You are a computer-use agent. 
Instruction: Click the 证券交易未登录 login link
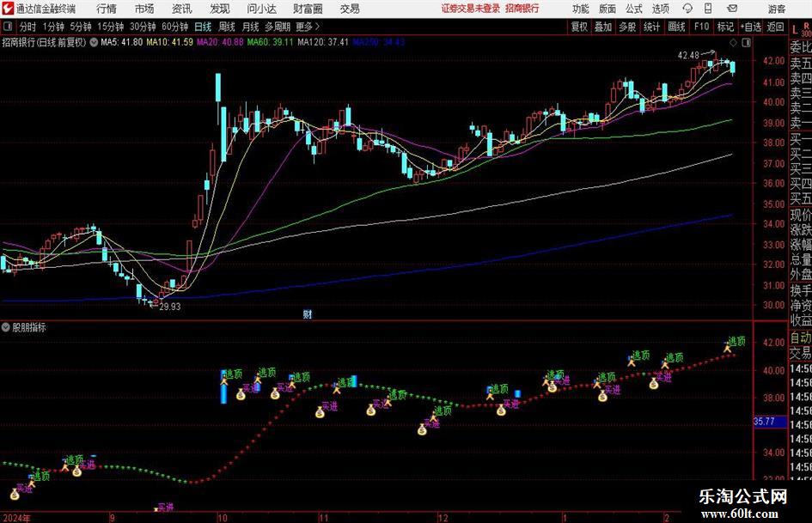[471, 9]
